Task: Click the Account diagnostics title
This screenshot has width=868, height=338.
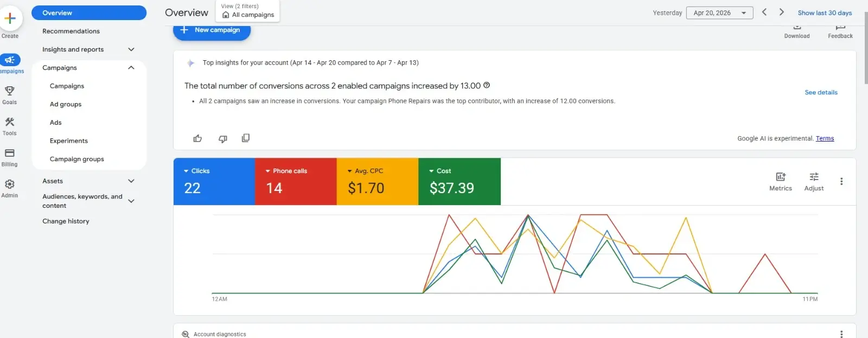Action: [x=220, y=334]
